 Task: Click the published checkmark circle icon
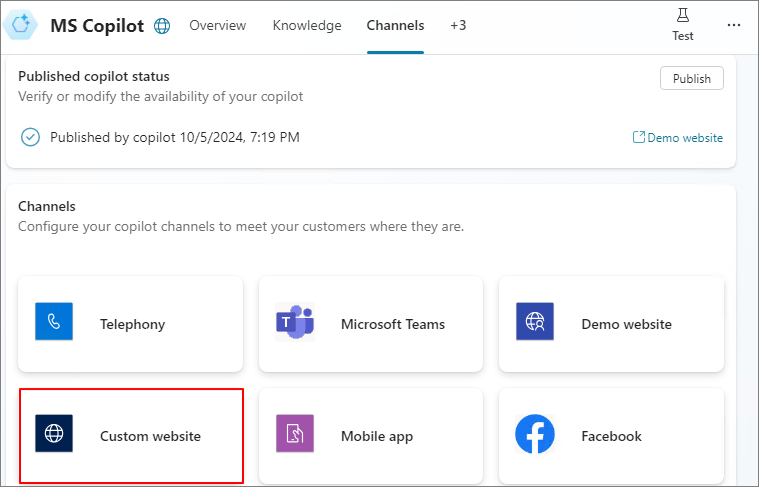tap(30, 137)
